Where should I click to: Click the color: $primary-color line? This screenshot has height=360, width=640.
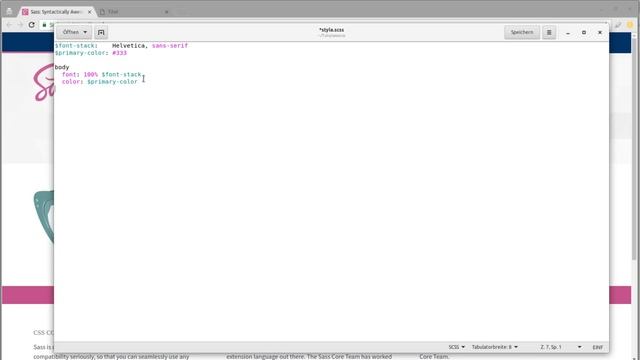tap(100, 82)
